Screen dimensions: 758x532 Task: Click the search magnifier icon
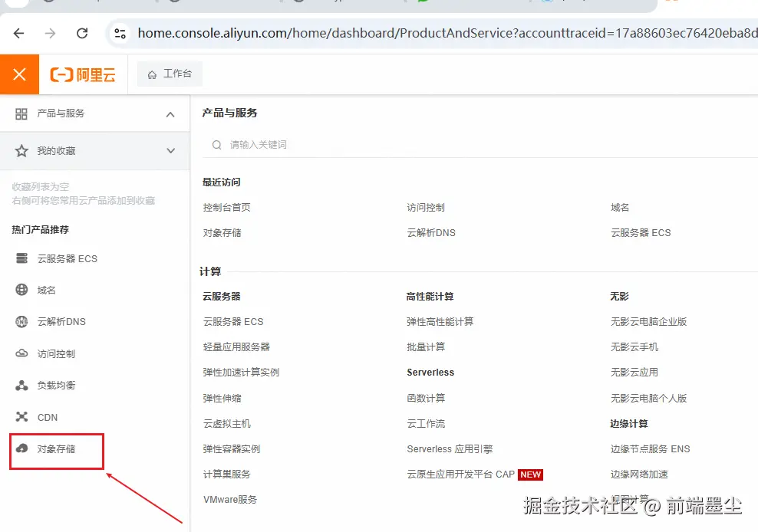(x=216, y=145)
